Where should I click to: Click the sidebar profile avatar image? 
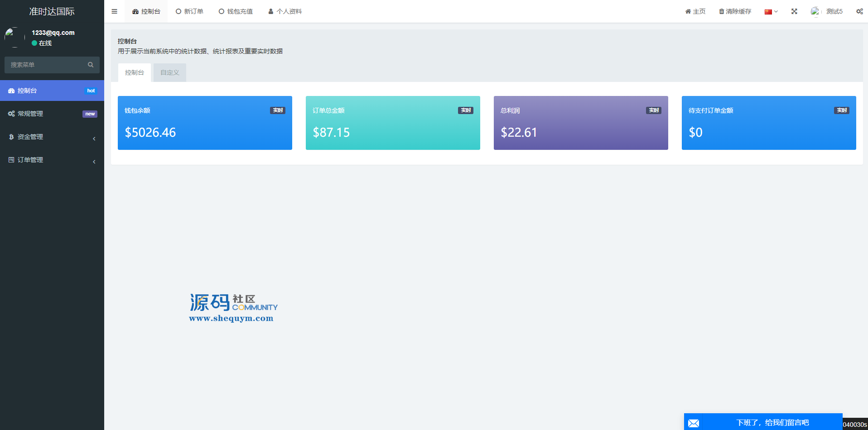[x=14, y=37]
